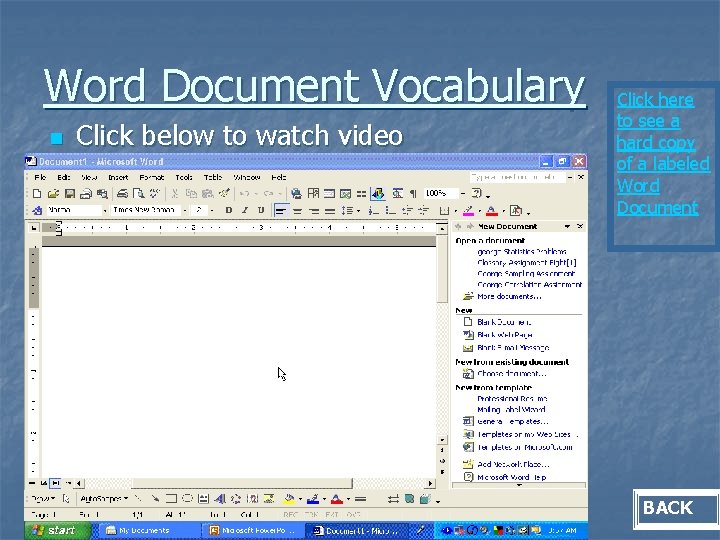720x540 pixels.
Task: Click the Document Map icon
Action: [x=398, y=194]
